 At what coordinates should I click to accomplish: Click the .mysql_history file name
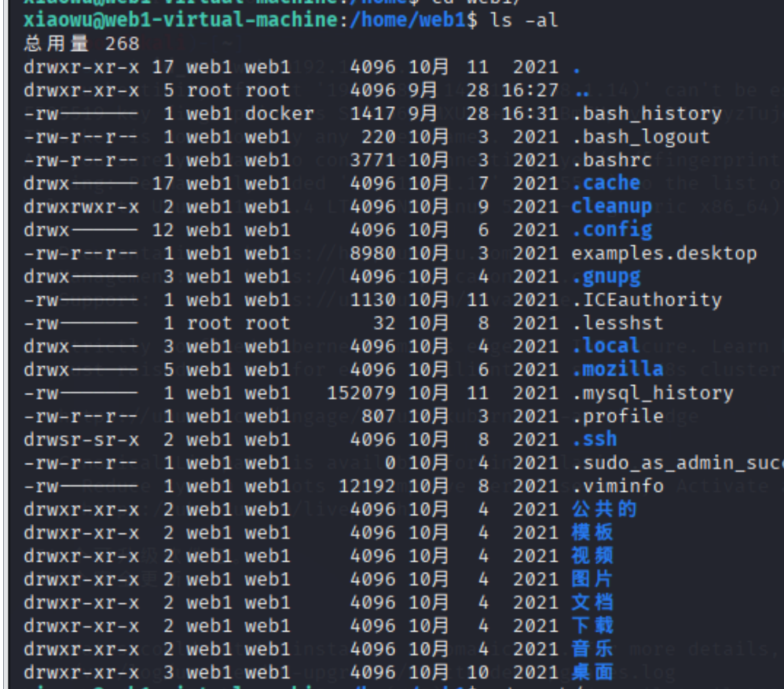pyautogui.click(x=652, y=393)
